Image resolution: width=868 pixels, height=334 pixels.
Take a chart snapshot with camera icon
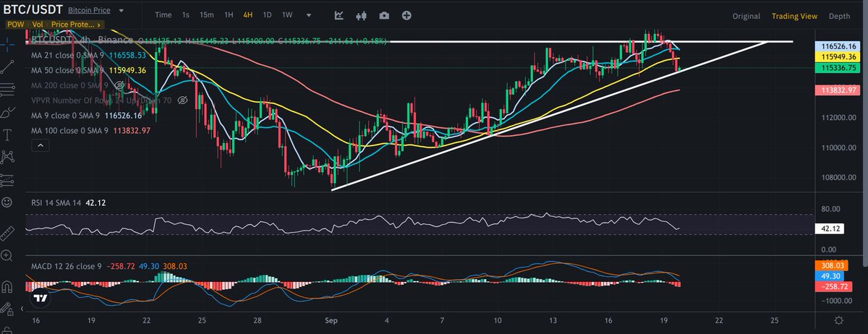pos(383,15)
